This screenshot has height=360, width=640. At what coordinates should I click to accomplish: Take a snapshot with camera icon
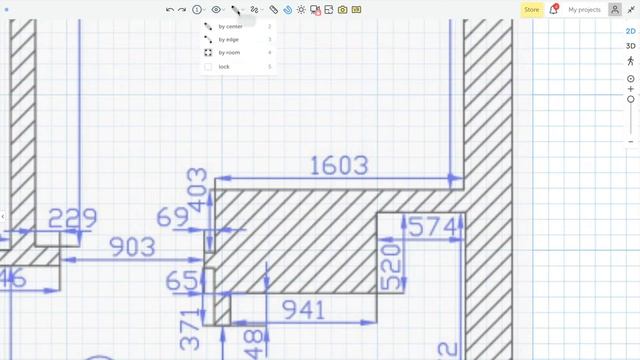(x=342, y=9)
